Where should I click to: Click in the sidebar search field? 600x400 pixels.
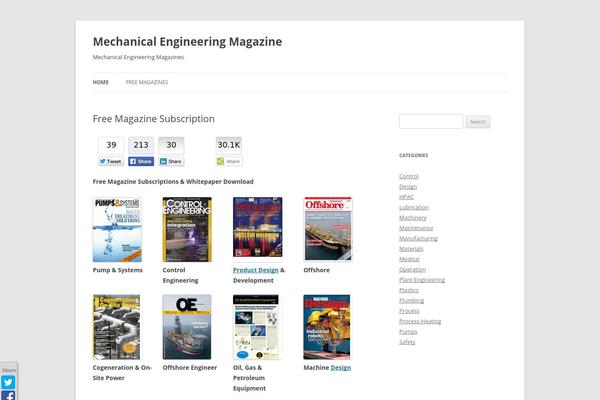point(431,121)
